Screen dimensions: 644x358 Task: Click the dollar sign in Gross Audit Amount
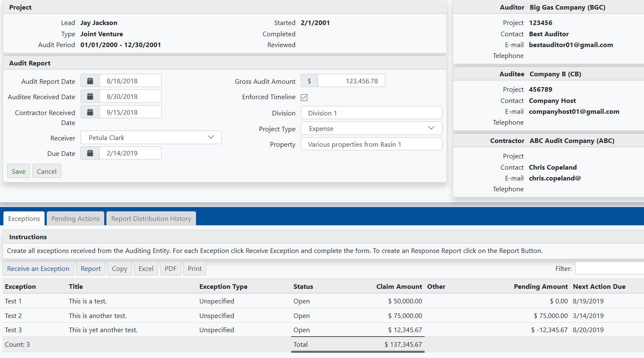pyautogui.click(x=309, y=81)
